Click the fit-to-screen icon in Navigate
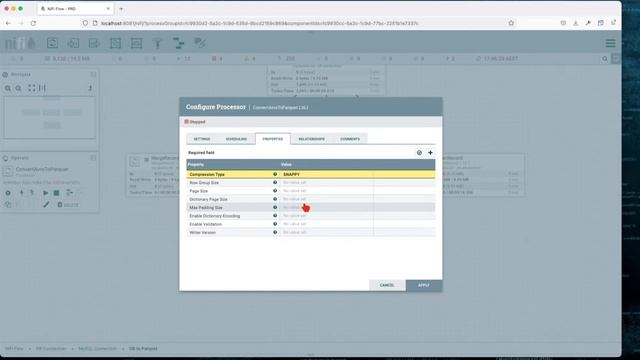The height and width of the screenshot is (360, 640). click(31, 88)
